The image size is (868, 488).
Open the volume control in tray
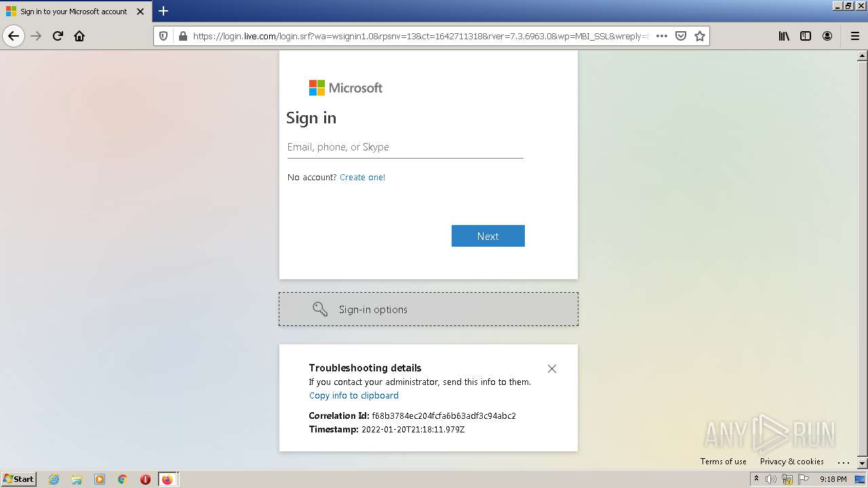pyautogui.click(x=771, y=479)
